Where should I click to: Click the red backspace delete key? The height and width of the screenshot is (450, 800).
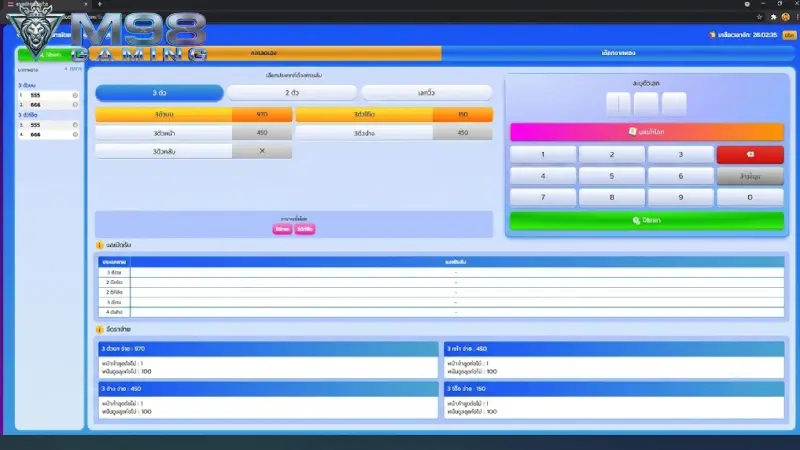pyautogui.click(x=749, y=155)
